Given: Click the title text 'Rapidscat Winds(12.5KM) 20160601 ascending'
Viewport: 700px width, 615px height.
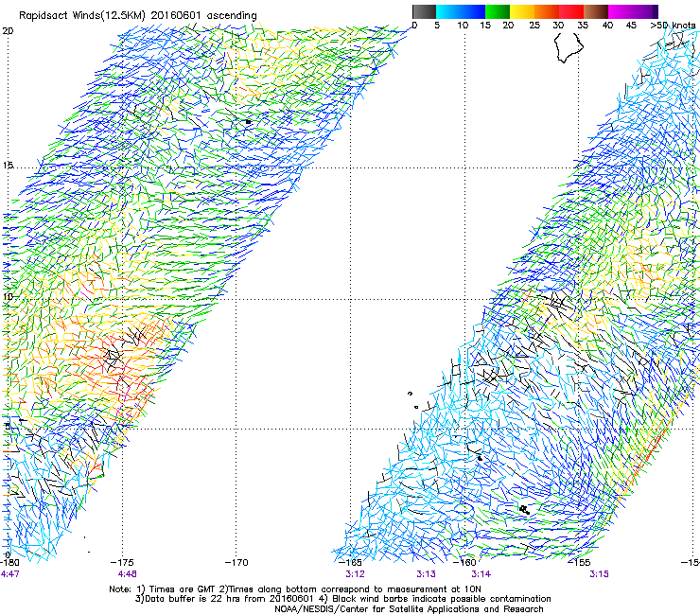Looking at the screenshot, I should [x=138, y=15].
